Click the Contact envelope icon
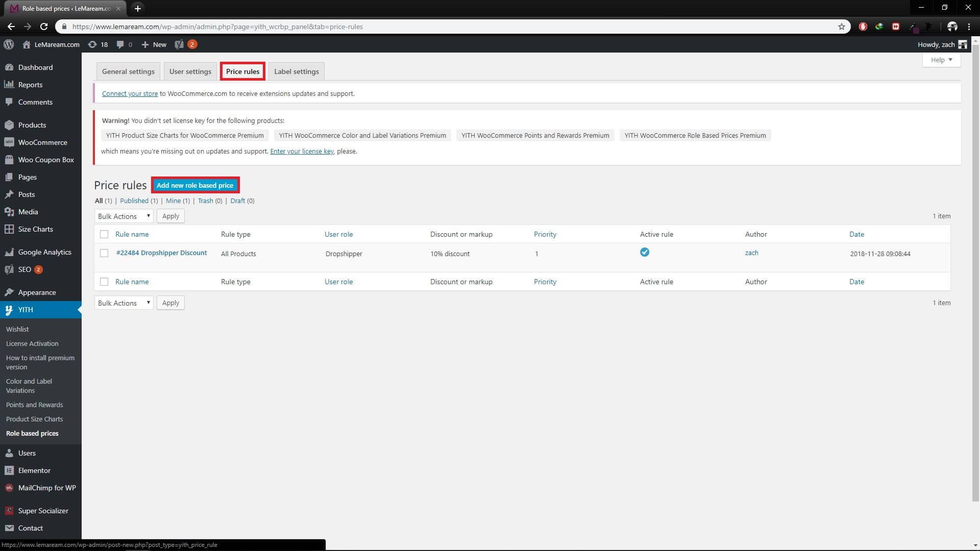Screen dimensions: 980x551 click(9, 528)
